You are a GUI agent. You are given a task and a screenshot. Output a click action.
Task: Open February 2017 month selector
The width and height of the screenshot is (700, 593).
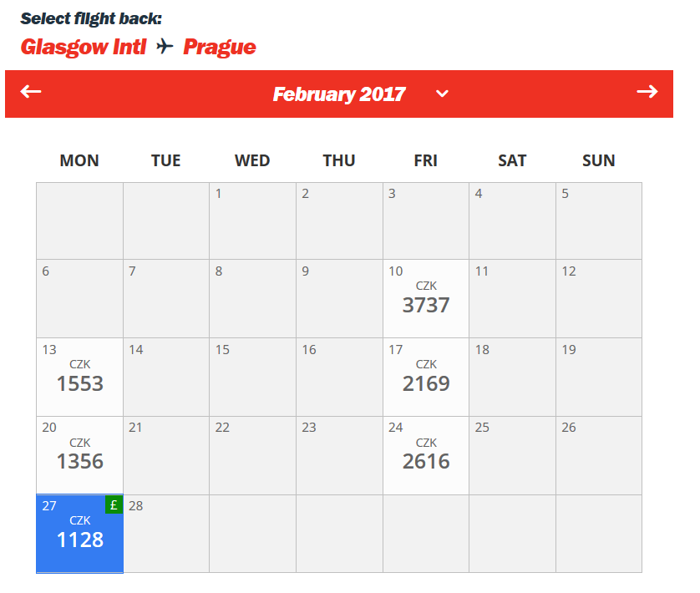click(x=339, y=94)
